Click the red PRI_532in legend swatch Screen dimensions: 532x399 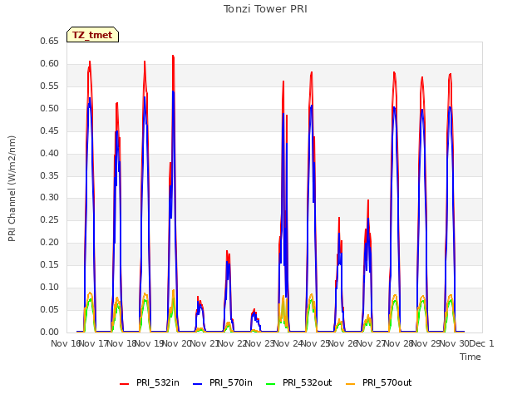pos(124,384)
